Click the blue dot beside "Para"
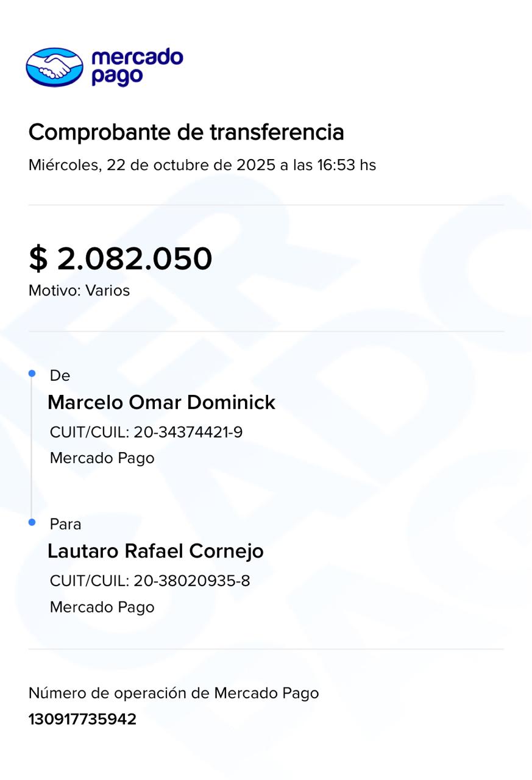532x780 pixels. click(x=32, y=522)
